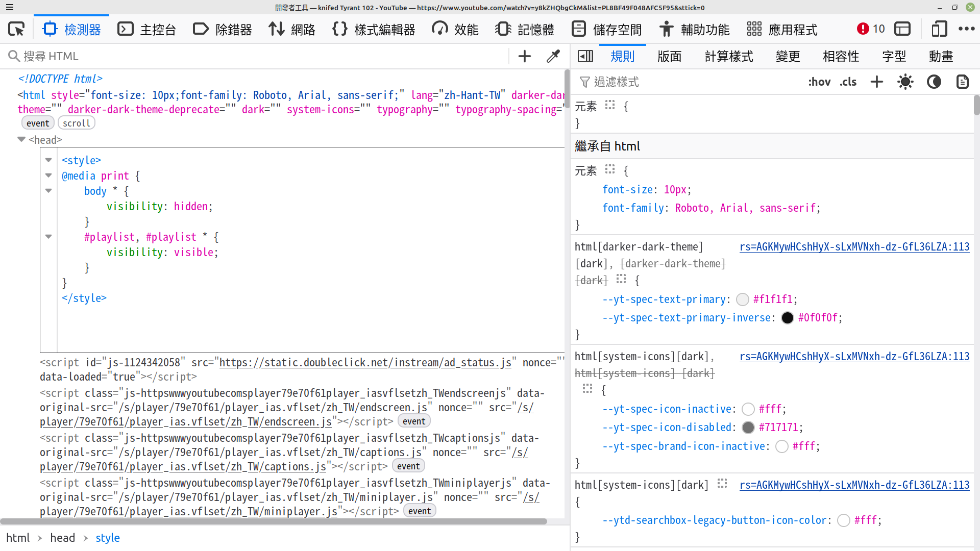Show event listeners for captions.js script
Screen dimensions: 980x551
click(408, 466)
